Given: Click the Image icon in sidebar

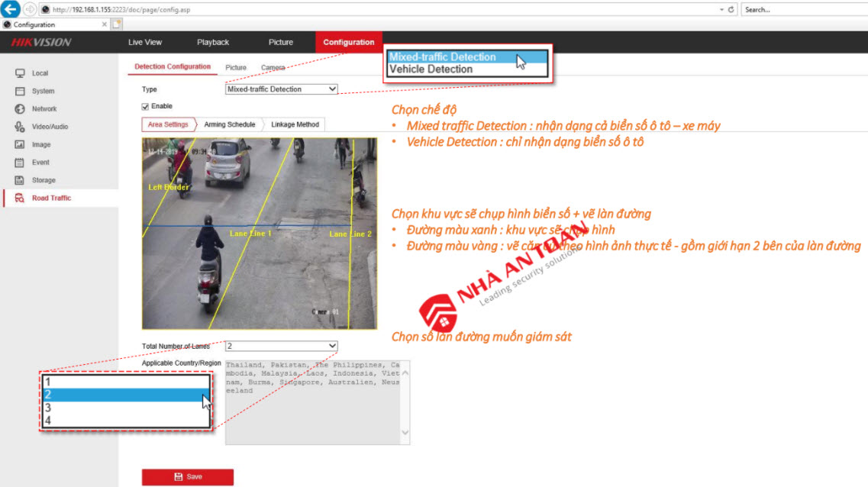Looking at the screenshot, I should point(20,144).
